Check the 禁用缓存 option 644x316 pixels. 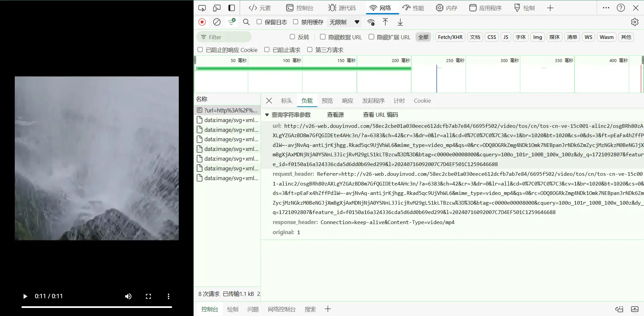(296, 22)
